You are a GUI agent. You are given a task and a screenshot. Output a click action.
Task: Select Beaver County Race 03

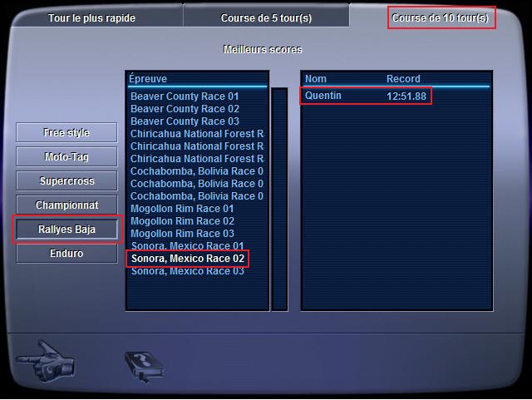coord(185,121)
